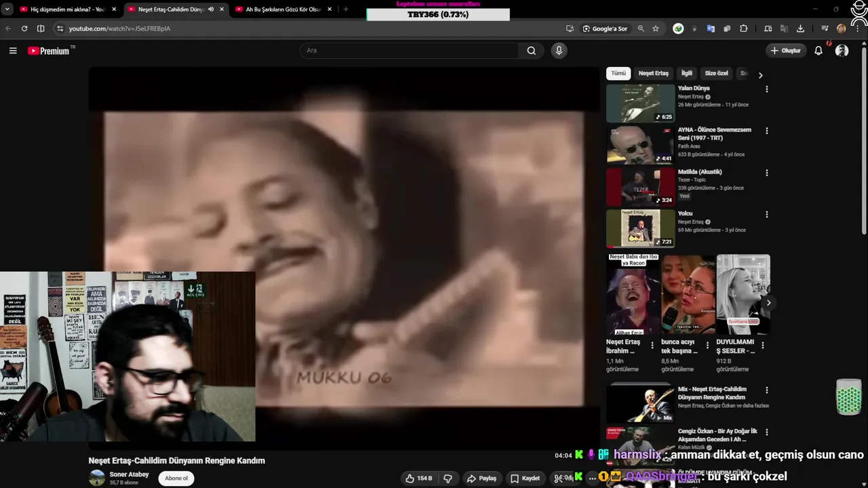Image resolution: width=868 pixels, height=488 pixels.
Task: Open the media control playlist icon
Action: 825,28
